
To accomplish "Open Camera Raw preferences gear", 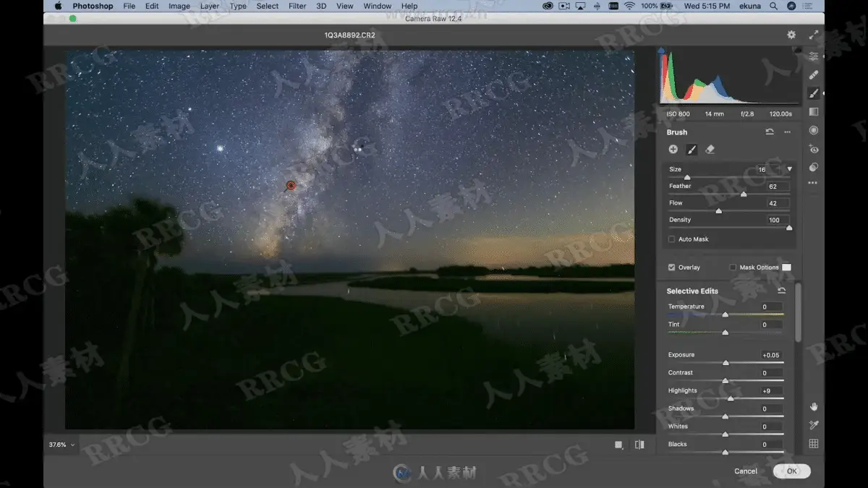I will pyautogui.click(x=791, y=35).
